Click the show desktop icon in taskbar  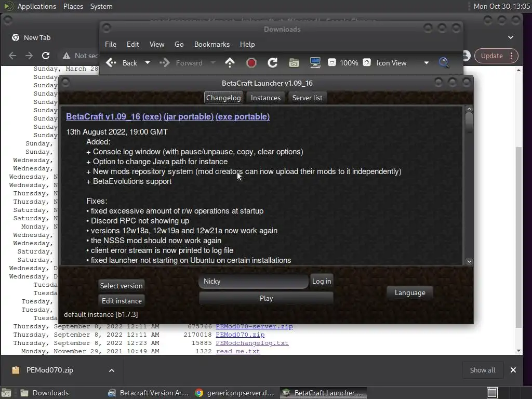click(6, 393)
